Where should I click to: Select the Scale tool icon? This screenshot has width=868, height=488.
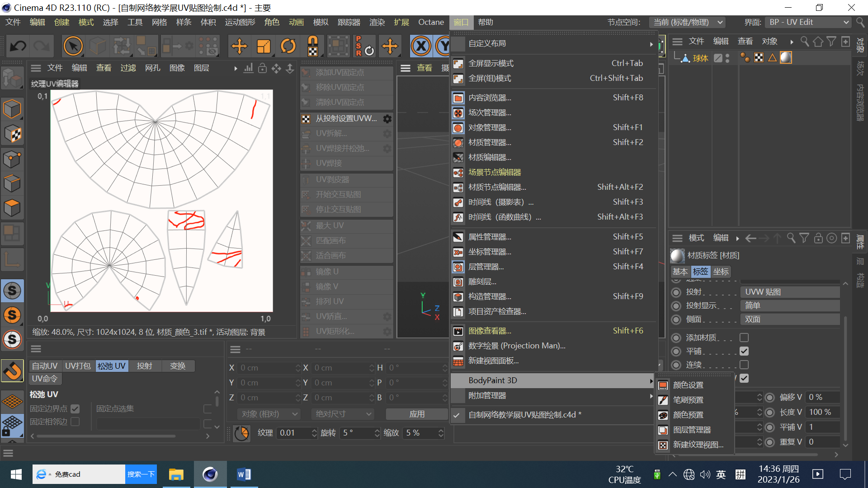(264, 46)
